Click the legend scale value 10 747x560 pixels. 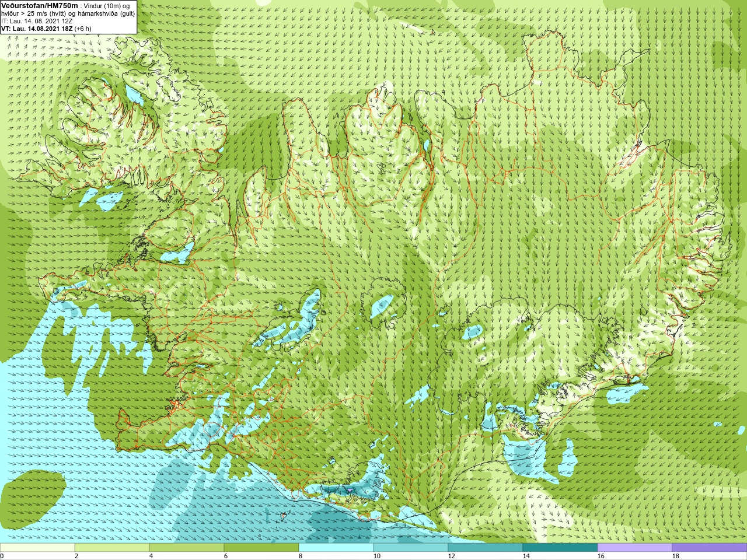376,556
